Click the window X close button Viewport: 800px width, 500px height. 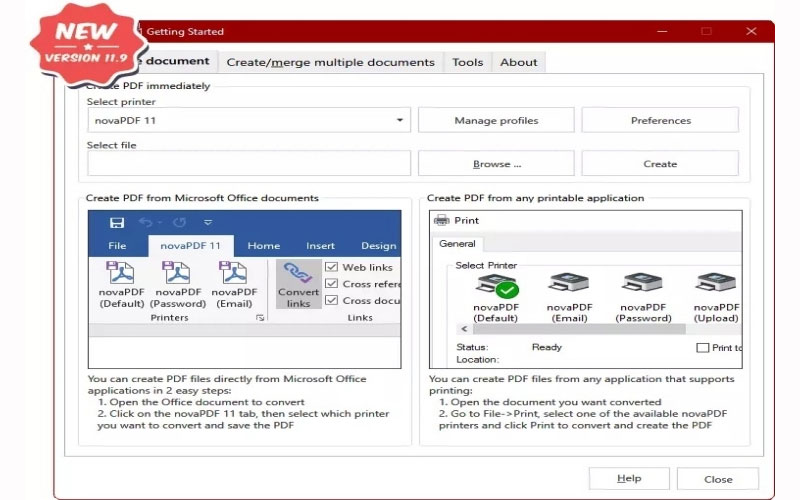[751, 31]
